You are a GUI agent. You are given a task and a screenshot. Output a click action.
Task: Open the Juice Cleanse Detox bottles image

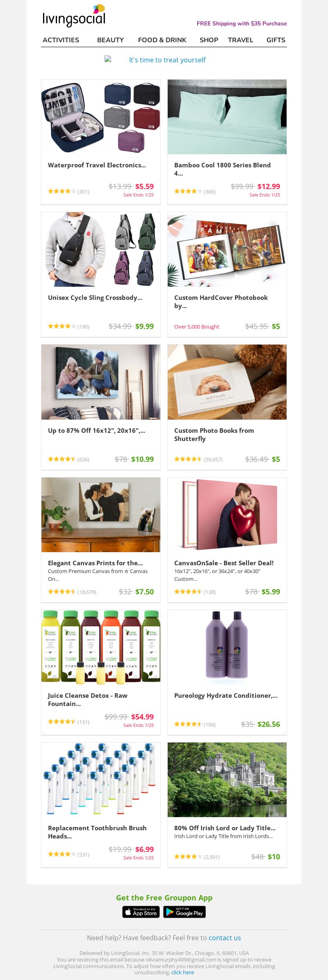pos(101,647)
